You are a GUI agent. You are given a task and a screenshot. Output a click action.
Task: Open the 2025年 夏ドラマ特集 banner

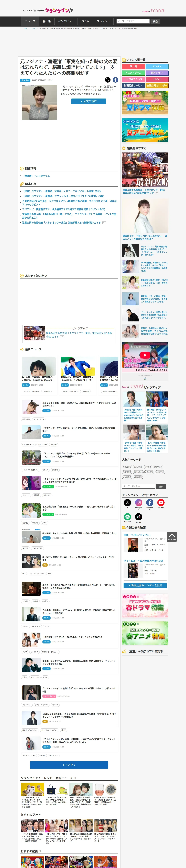click(145, 102)
